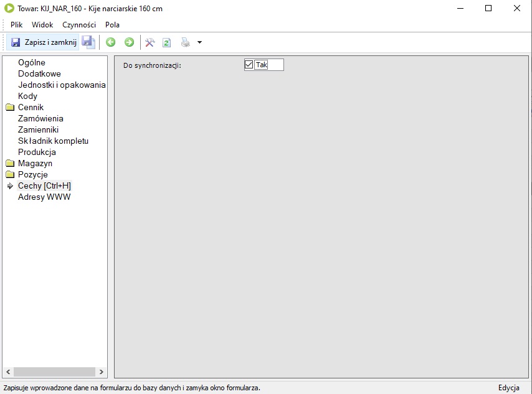Maximize the Towar window
The width and height of the screenshot is (532, 394).
pos(488,8)
